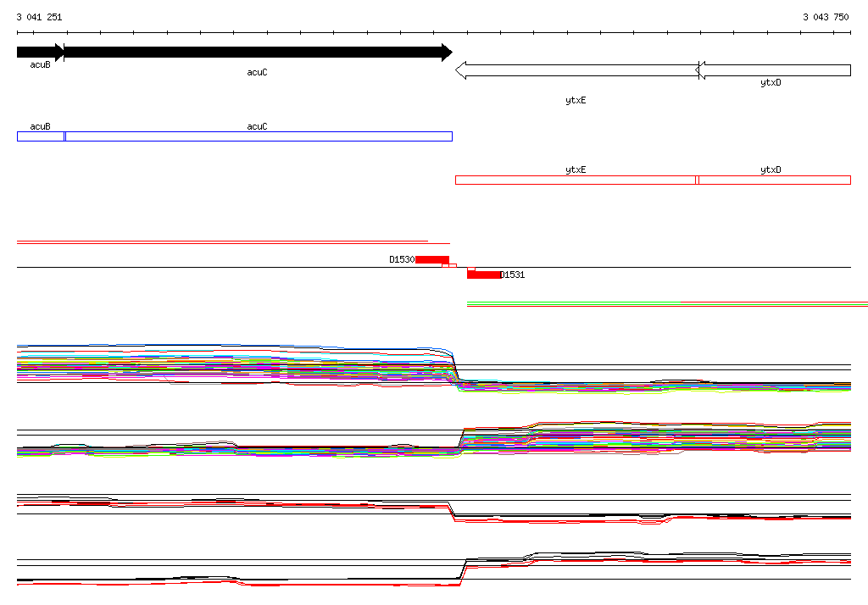Click the red D1530 feature block
Viewport: 868px width, 605px height.
431,259
